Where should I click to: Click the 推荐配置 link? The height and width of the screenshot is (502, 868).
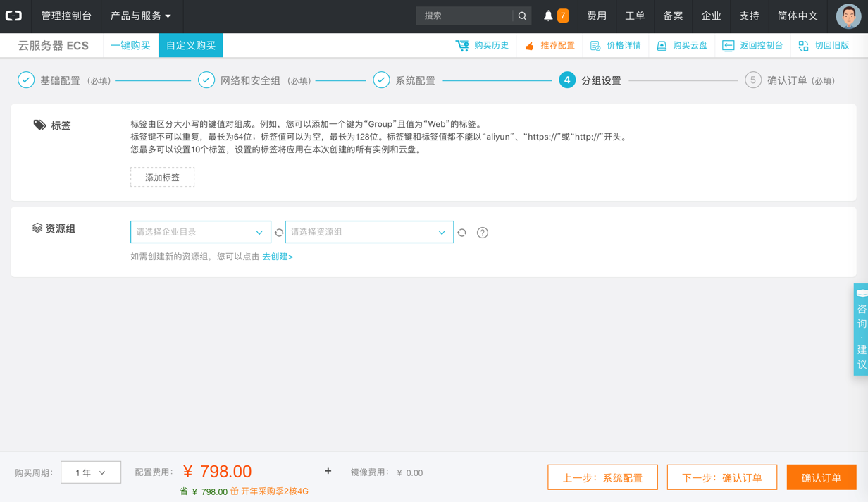pos(557,45)
